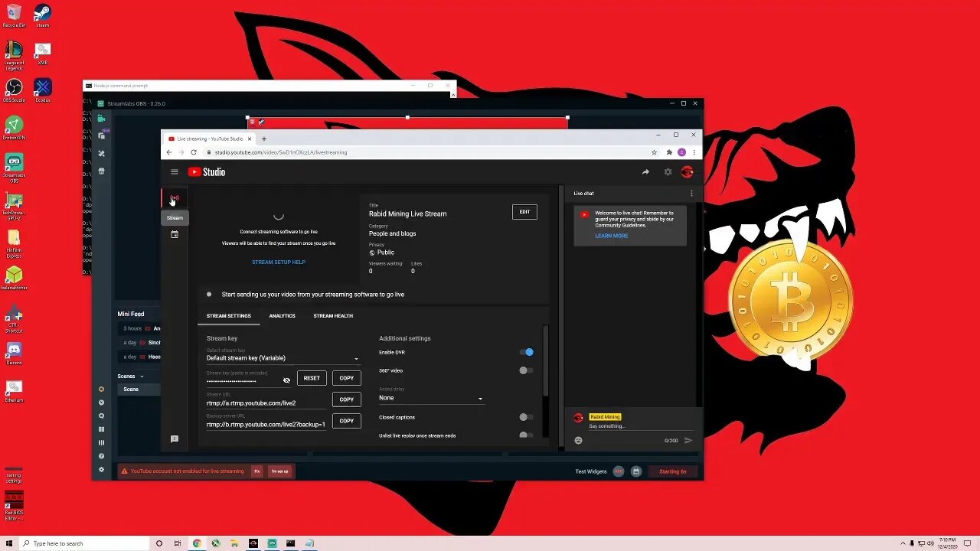Click the Fix button in Streamlabs warning
This screenshot has width=980, height=551.
pyautogui.click(x=257, y=471)
